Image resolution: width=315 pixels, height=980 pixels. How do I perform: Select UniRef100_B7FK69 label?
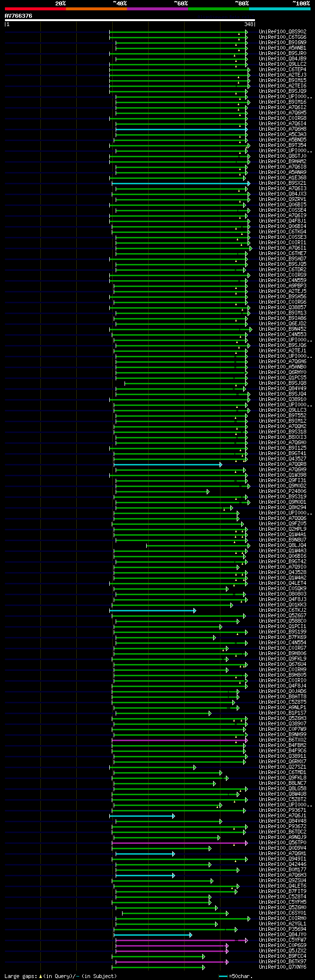tap(283, 637)
